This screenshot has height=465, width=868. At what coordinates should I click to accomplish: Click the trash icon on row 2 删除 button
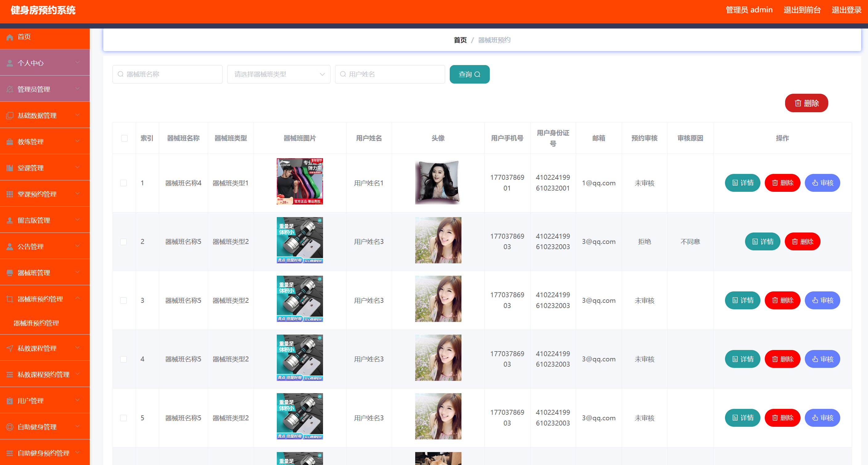[795, 242]
